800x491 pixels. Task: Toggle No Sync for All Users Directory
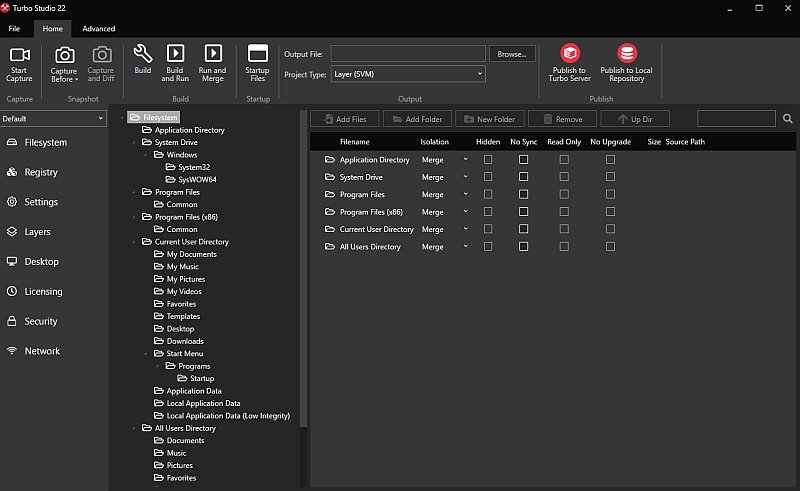(523, 247)
